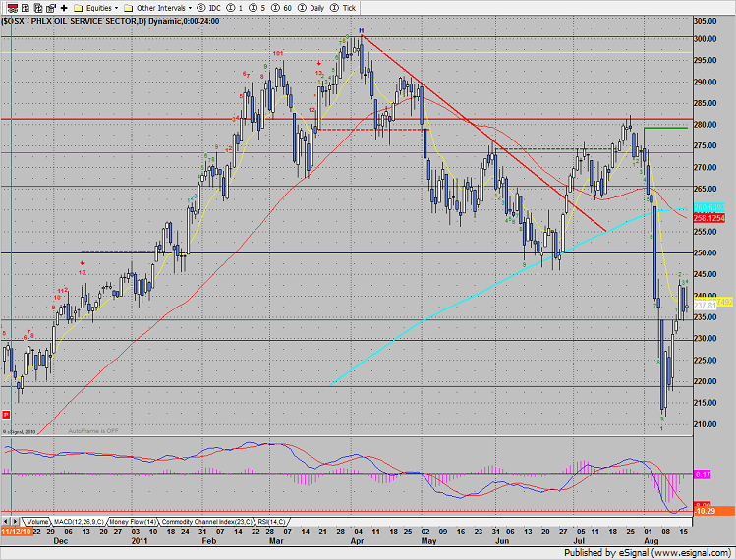Click the magenta -0.17 MACD histogram value
This screenshot has height=560, width=736.
(x=703, y=475)
